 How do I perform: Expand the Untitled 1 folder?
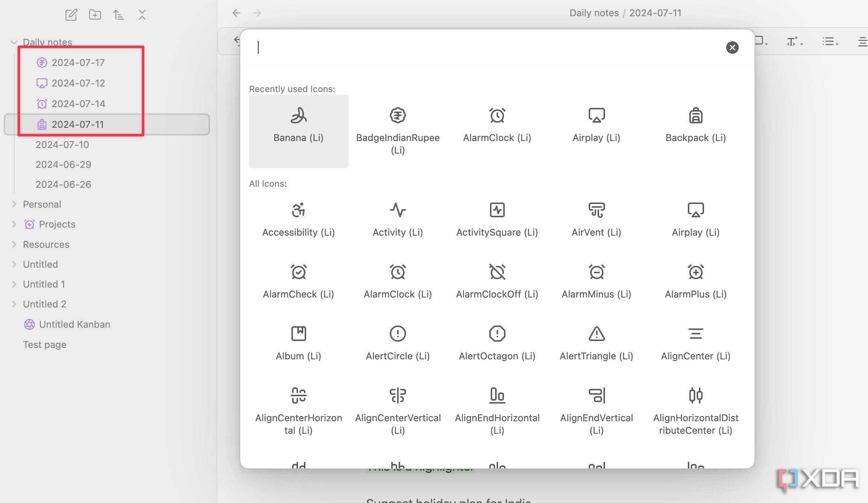click(x=14, y=284)
